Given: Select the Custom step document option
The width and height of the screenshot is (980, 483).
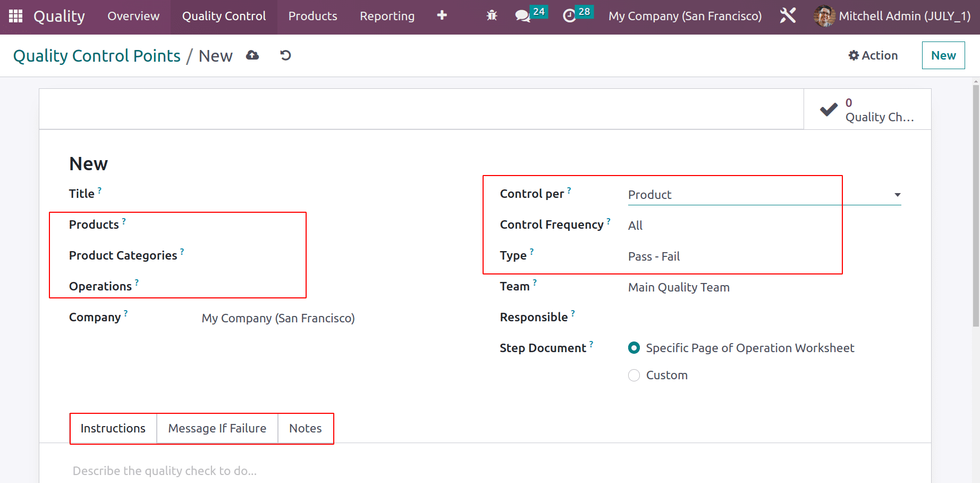Looking at the screenshot, I should click(x=634, y=376).
